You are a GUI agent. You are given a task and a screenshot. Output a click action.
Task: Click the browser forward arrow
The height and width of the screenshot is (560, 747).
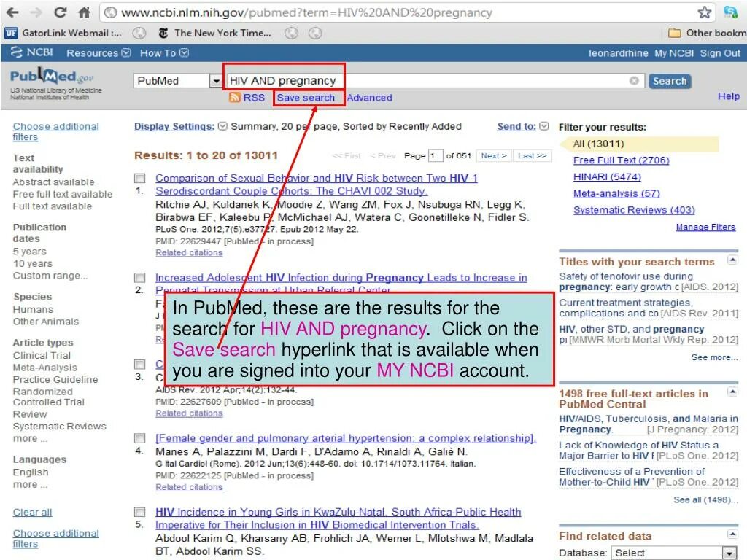tap(36, 12)
